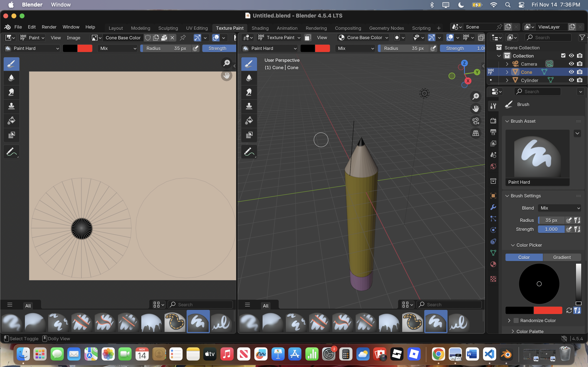Uncheck Collection exclude-from-view-layer checkbox
The image size is (588, 367).
[563, 56]
